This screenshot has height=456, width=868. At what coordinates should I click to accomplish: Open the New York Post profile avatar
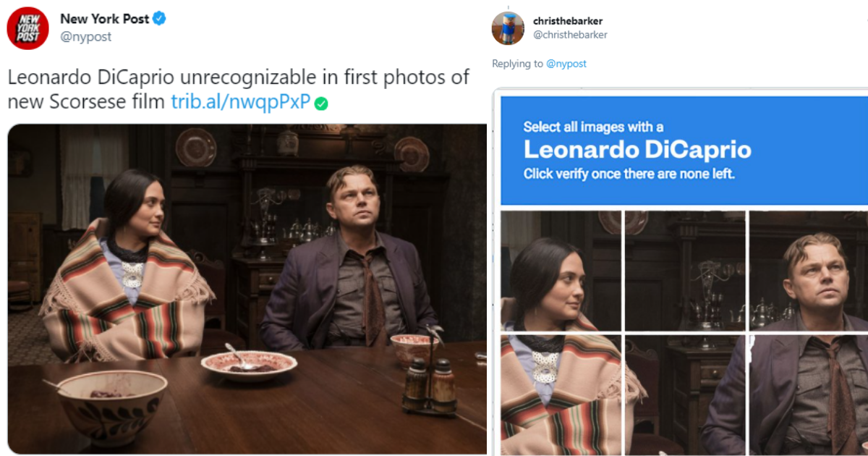click(x=27, y=28)
